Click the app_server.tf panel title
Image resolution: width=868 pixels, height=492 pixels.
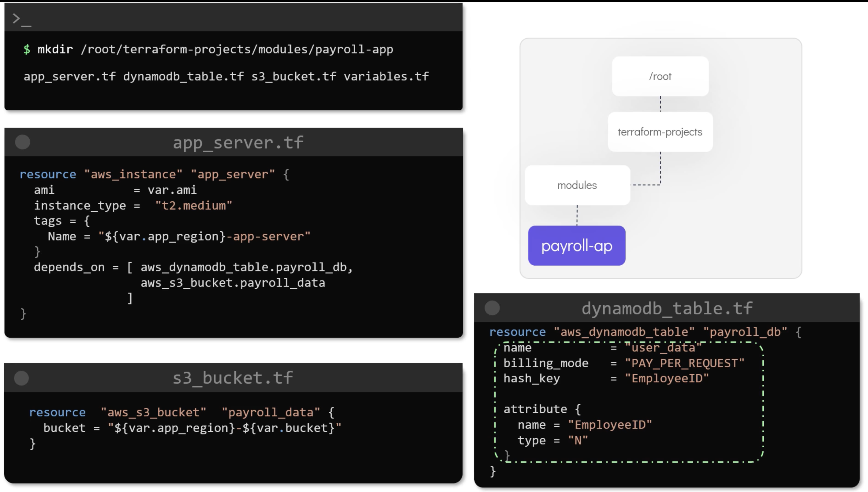coord(238,142)
